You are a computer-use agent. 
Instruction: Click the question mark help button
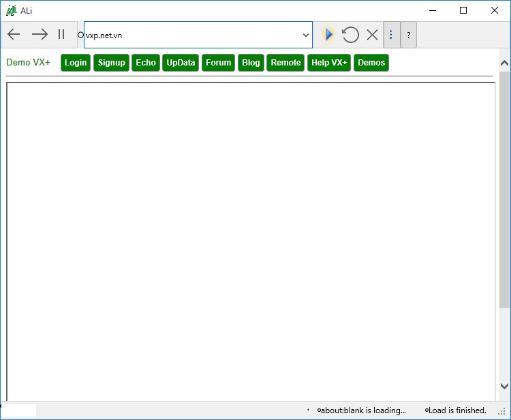tap(409, 35)
